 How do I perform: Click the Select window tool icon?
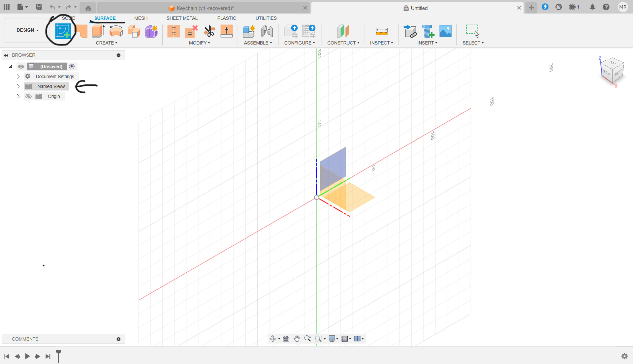(473, 31)
